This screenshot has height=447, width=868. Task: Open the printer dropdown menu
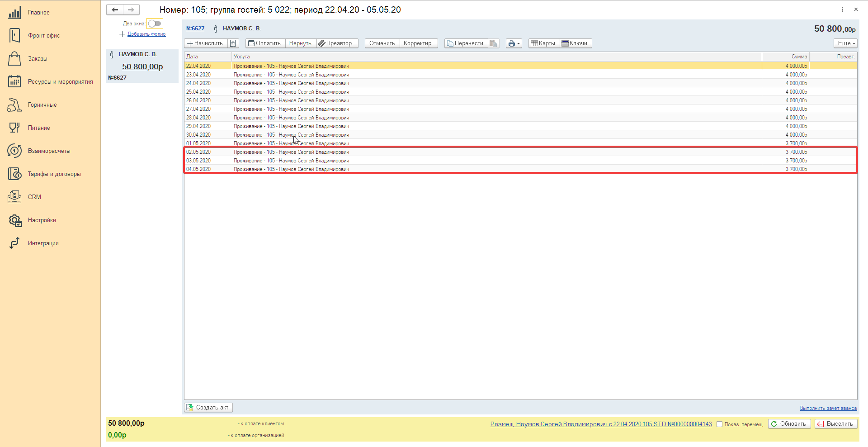pyautogui.click(x=514, y=43)
